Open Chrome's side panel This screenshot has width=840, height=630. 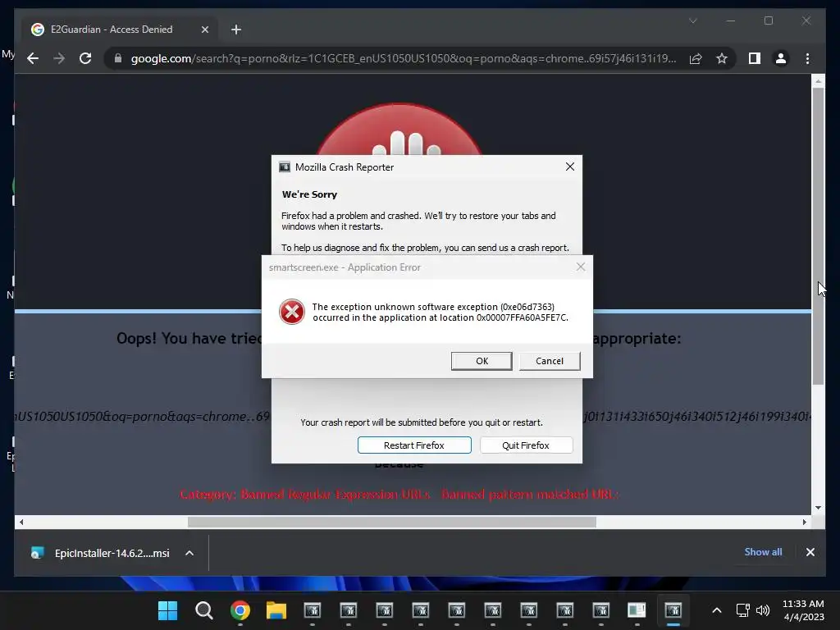pyautogui.click(x=755, y=58)
